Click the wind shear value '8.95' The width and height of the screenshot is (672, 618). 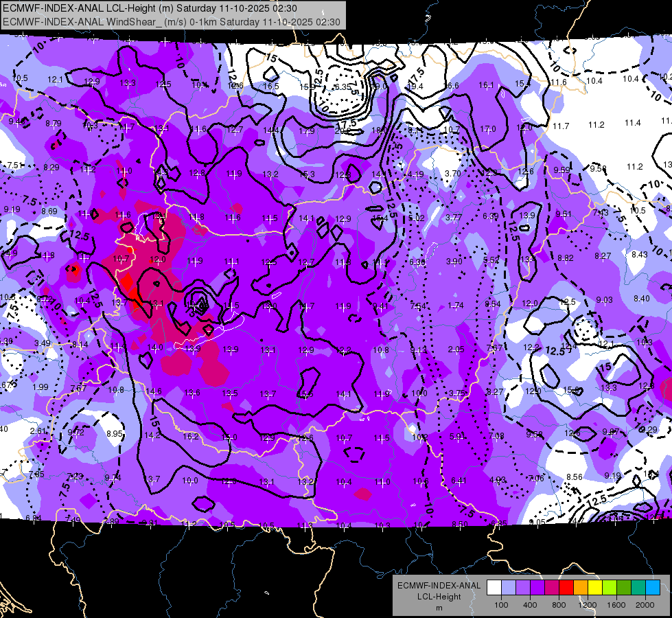pyautogui.click(x=115, y=433)
